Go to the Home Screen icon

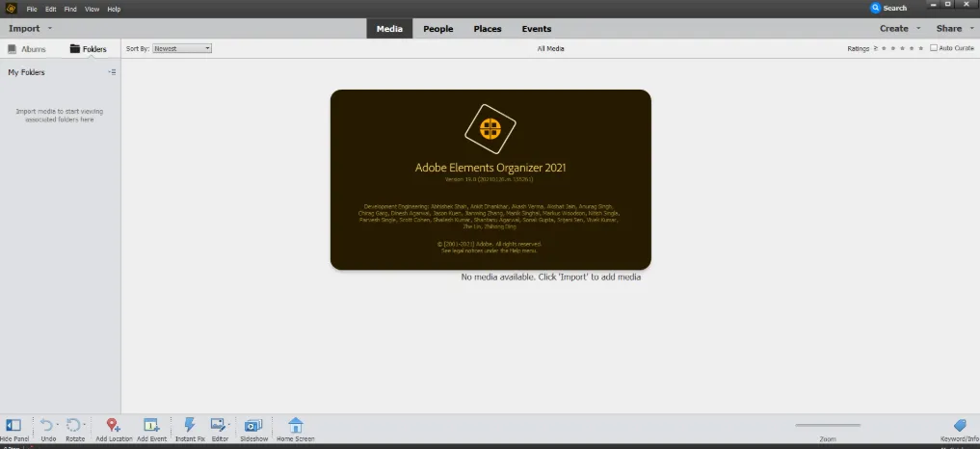(296, 425)
